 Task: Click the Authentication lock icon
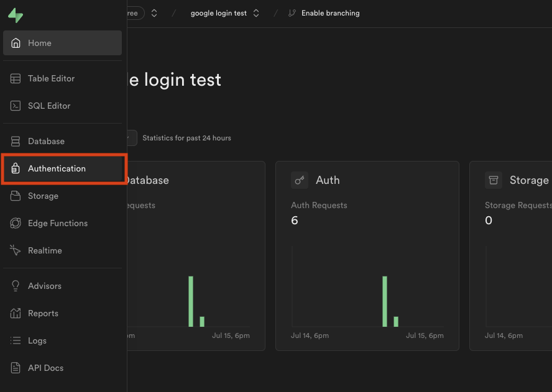[16, 168]
